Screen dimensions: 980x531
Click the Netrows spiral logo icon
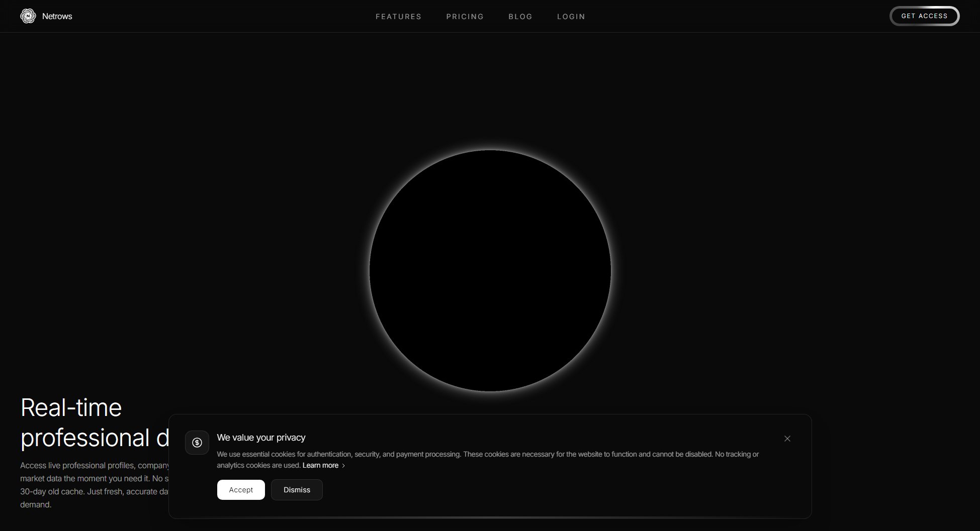(28, 16)
